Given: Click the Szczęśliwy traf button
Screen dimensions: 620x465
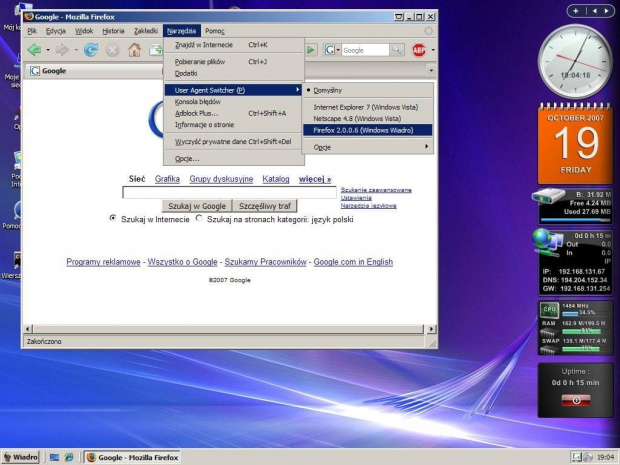Looking at the screenshot, I should pos(265,206).
